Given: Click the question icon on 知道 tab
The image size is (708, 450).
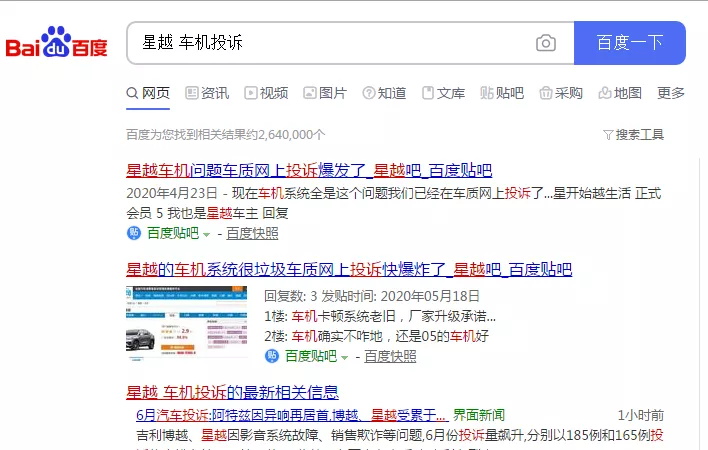Looking at the screenshot, I should [x=369, y=93].
